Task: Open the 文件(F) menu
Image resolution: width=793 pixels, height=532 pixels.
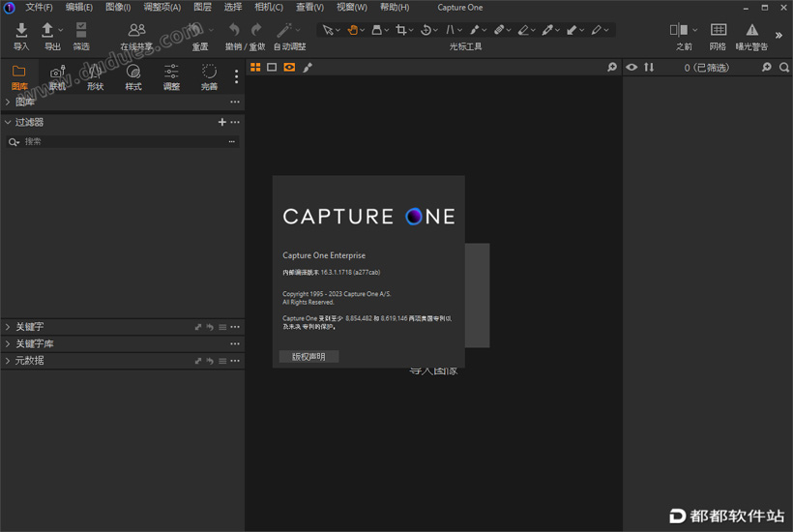Action: pyautogui.click(x=39, y=7)
